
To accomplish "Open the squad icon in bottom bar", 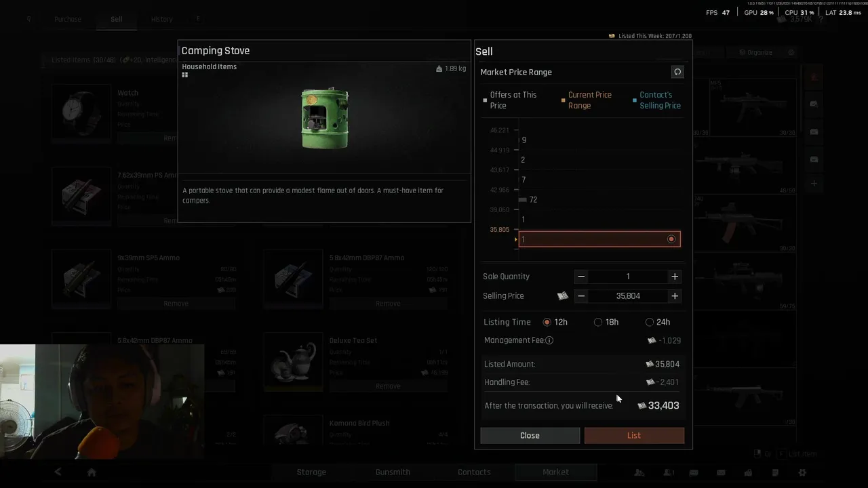I will pos(639,472).
